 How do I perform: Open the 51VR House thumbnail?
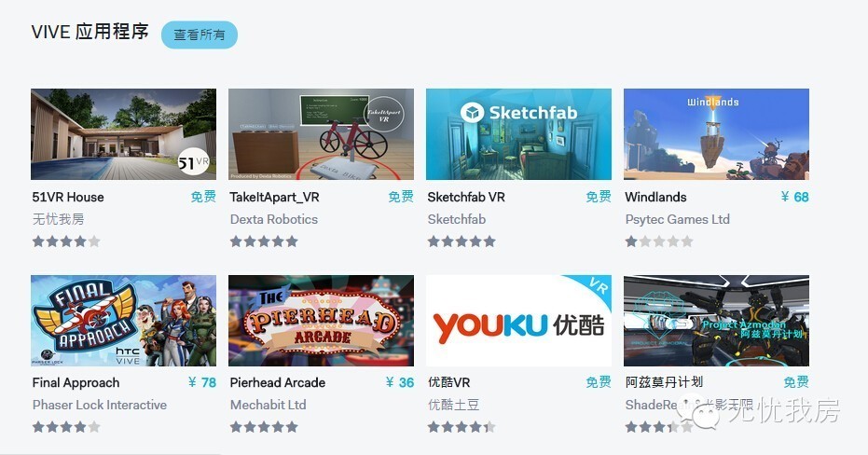click(123, 134)
